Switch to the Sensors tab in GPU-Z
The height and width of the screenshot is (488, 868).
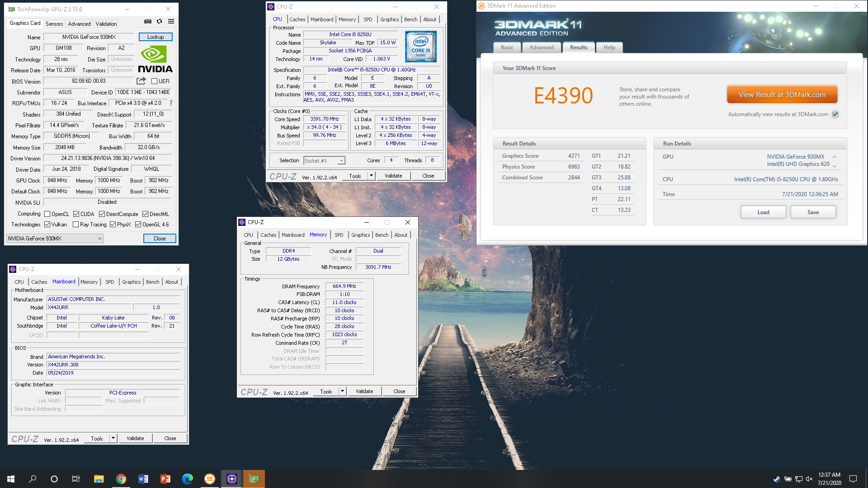coord(54,23)
